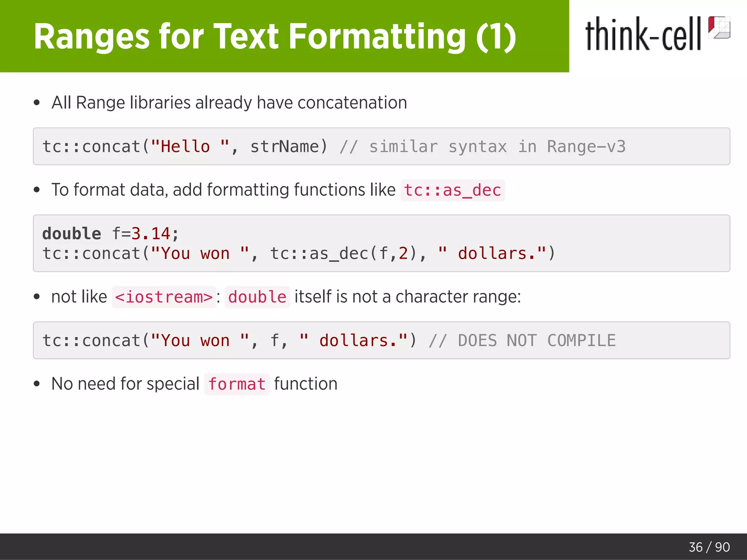The height and width of the screenshot is (560, 747).
Task: Click the code line 'double f=3.14;'
Action: tap(111, 233)
